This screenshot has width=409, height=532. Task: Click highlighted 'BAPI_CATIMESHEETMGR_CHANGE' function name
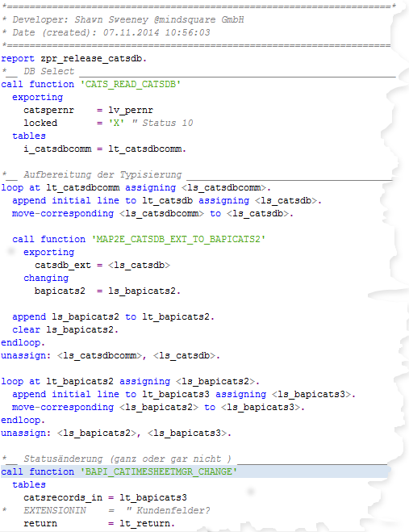tap(159, 471)
